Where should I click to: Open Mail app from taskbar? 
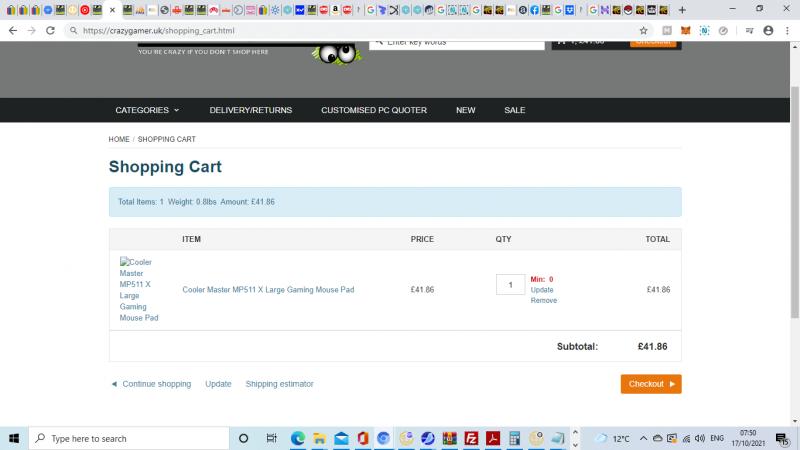(341, 438)
